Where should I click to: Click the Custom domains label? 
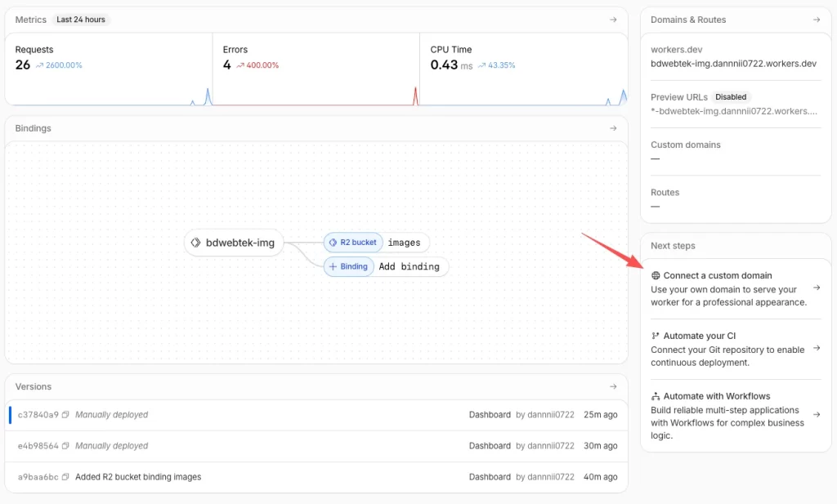[x=686, y=145]
